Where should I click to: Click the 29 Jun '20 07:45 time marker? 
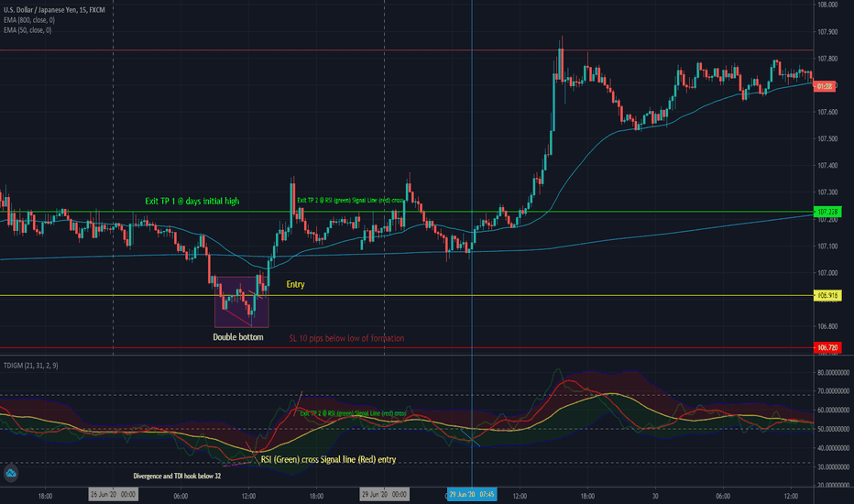click(x=472, y=495)
